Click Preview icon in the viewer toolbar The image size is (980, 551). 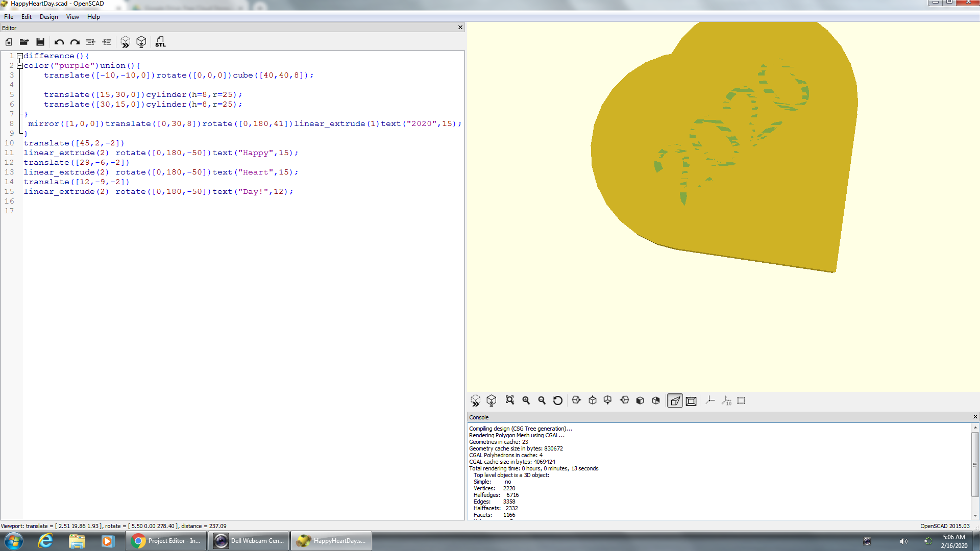[x=476, y=400]
